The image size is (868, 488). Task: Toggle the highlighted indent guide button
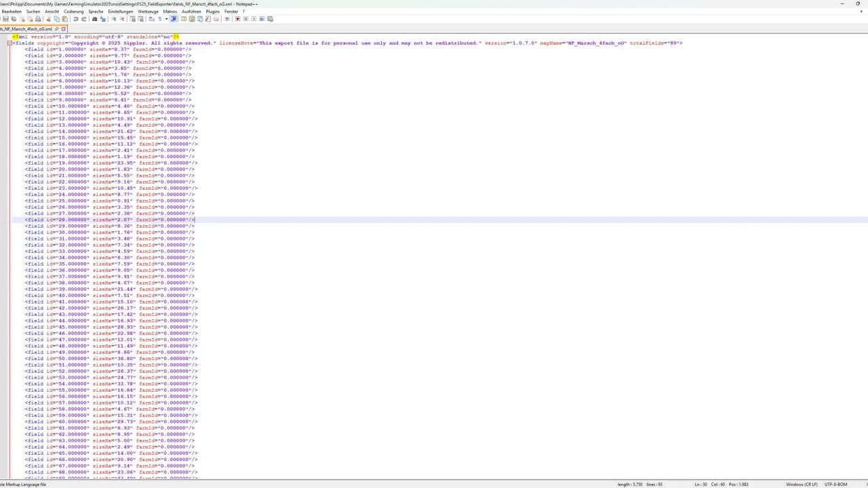coord(174,19)
